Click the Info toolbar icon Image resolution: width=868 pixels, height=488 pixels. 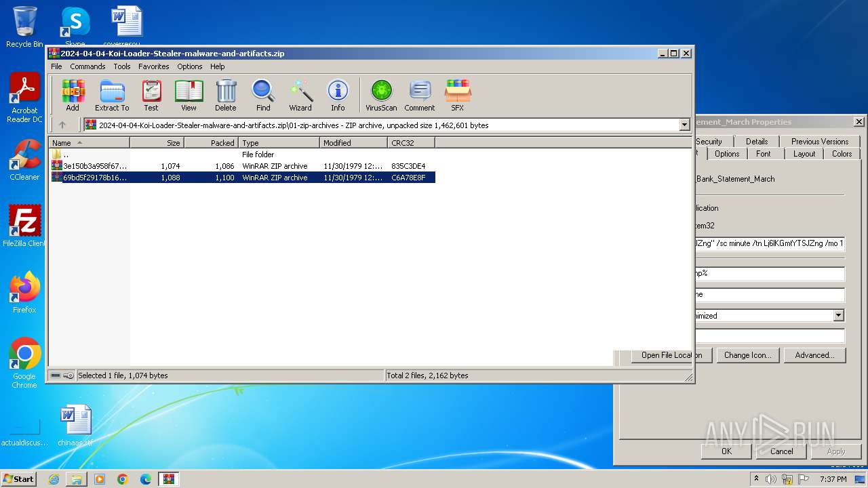pos(338,95)
